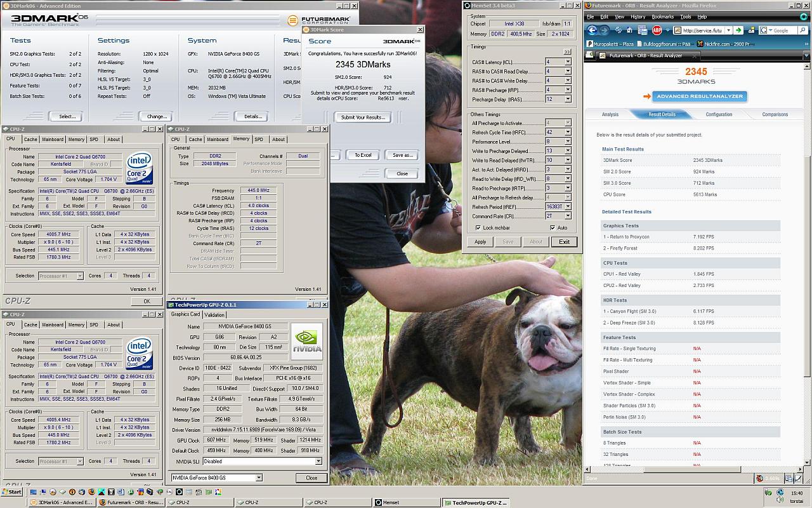Click Change... under 3DMark06 Settings

(157, 116)
